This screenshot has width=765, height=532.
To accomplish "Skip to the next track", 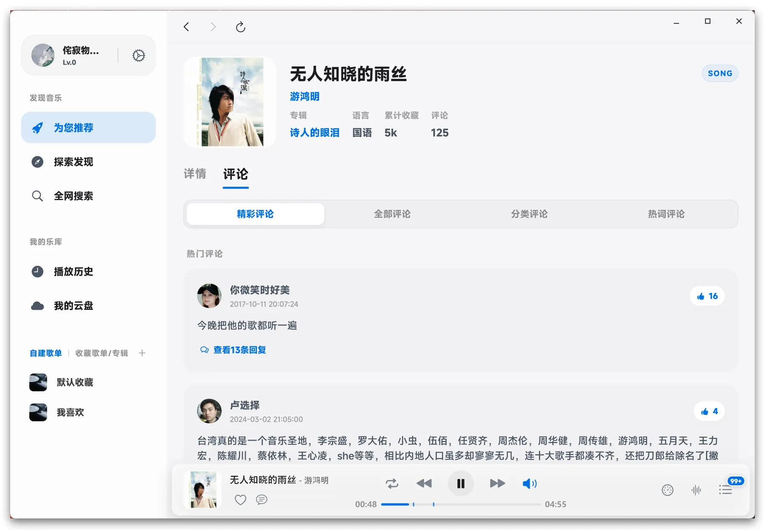I will 497,484.
